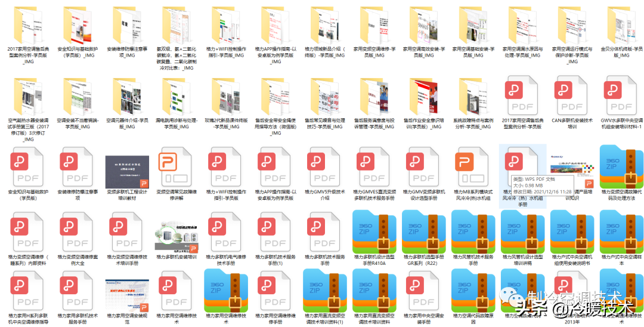The width and height of the screenshot is (644, 327).
Task: Click the 格力家用空调维修维修手册 file name
Action: [x=275, y=319]
